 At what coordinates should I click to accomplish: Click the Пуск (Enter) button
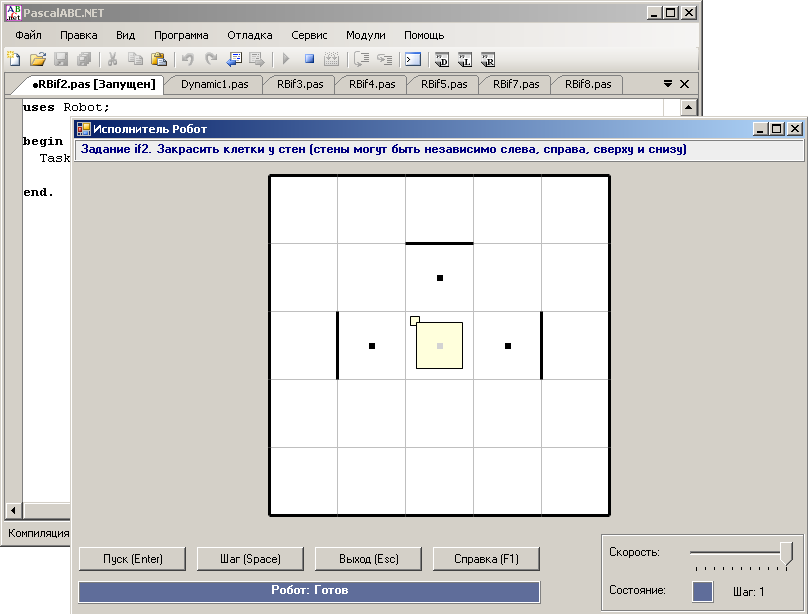coord(132,559)
